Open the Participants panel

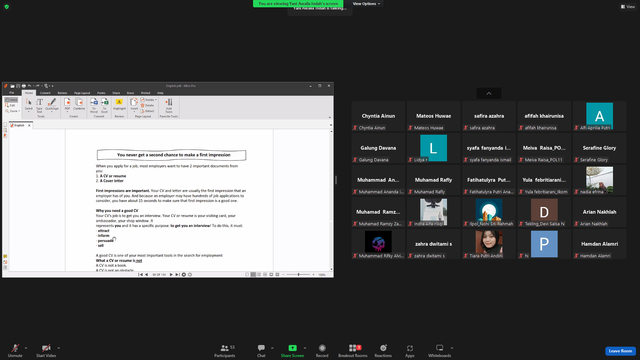click(224, 350)
